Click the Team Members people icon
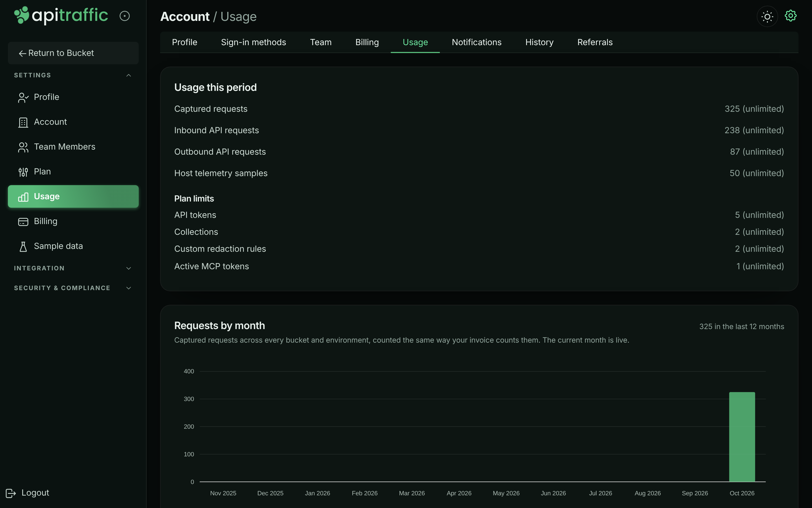This screenshot has height=508, width=812. 23,147
